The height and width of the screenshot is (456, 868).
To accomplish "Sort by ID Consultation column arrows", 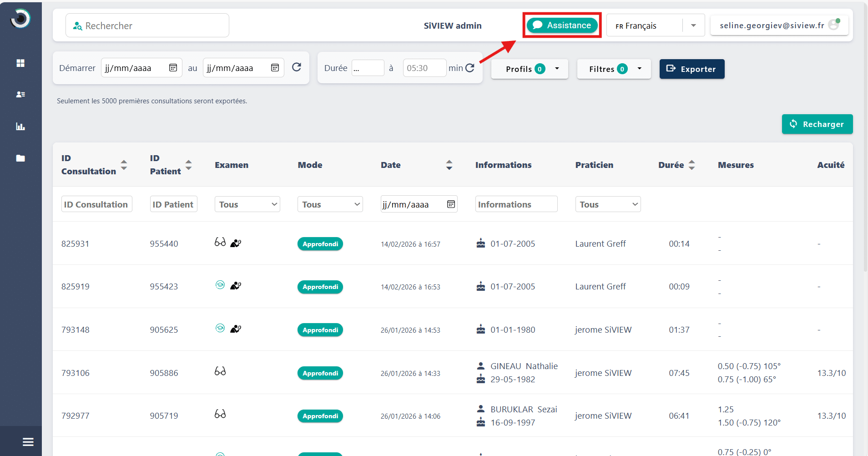I will 124,165.
